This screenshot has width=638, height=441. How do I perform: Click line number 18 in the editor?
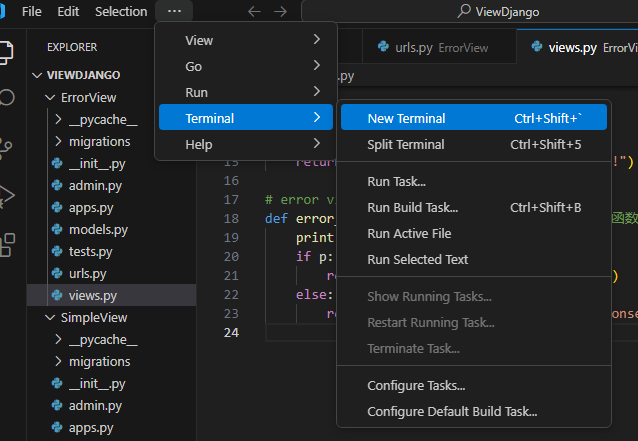point(231,218)
